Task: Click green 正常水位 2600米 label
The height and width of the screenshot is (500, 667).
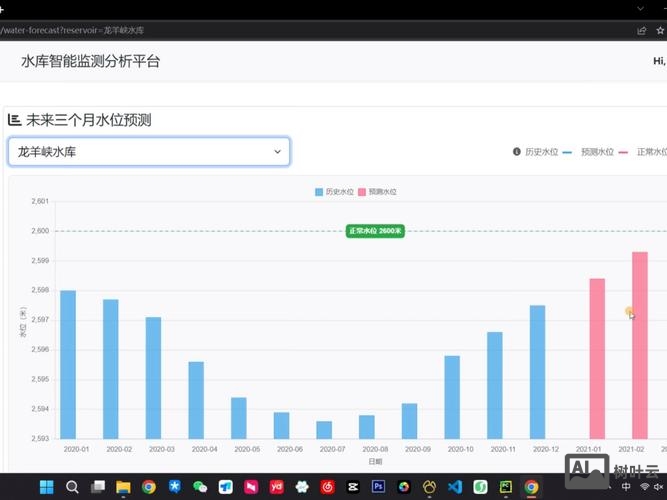Action: coord(375,231)
